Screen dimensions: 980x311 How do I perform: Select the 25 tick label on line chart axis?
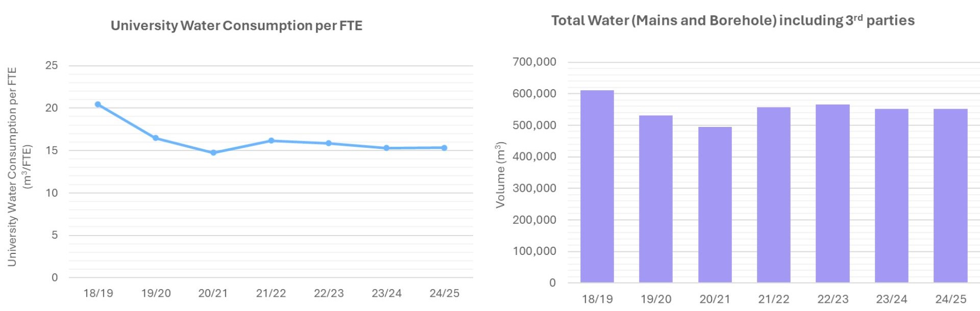[x=52, y=65]
